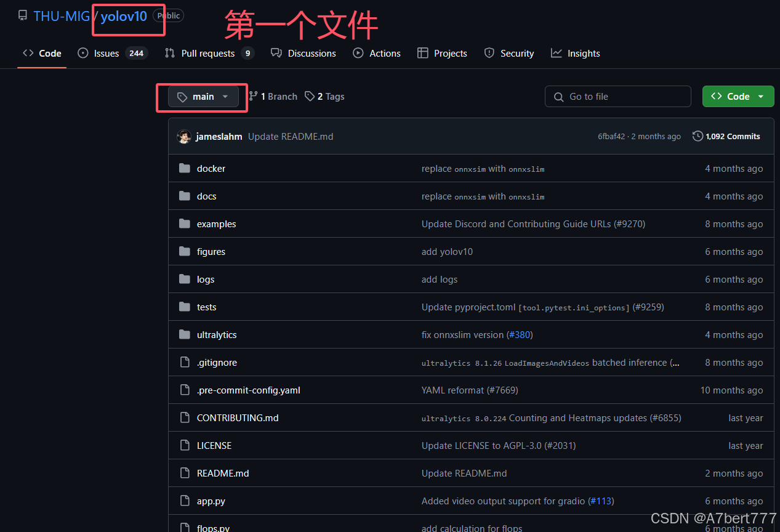
Task: Switch to the Code tab
Action: (42, 54)
